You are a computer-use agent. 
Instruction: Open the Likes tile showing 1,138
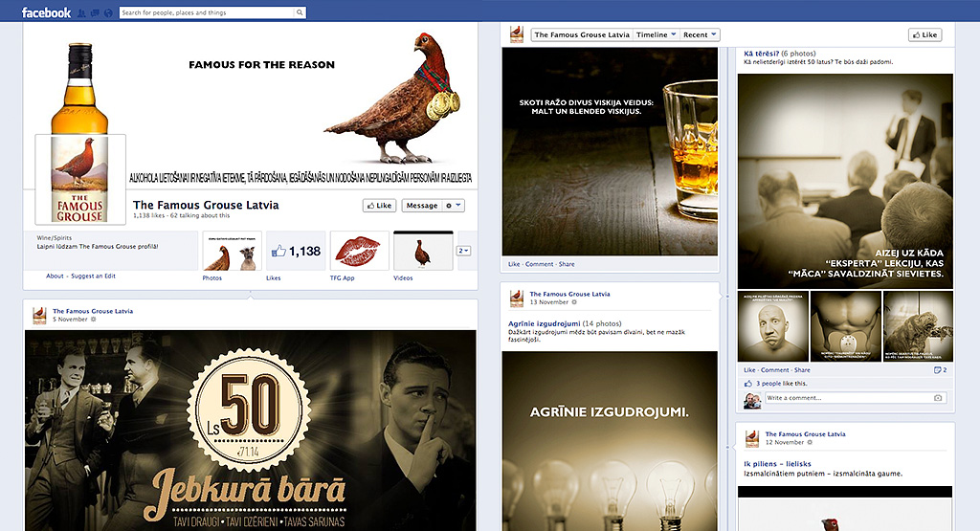[x=296, y=251]
